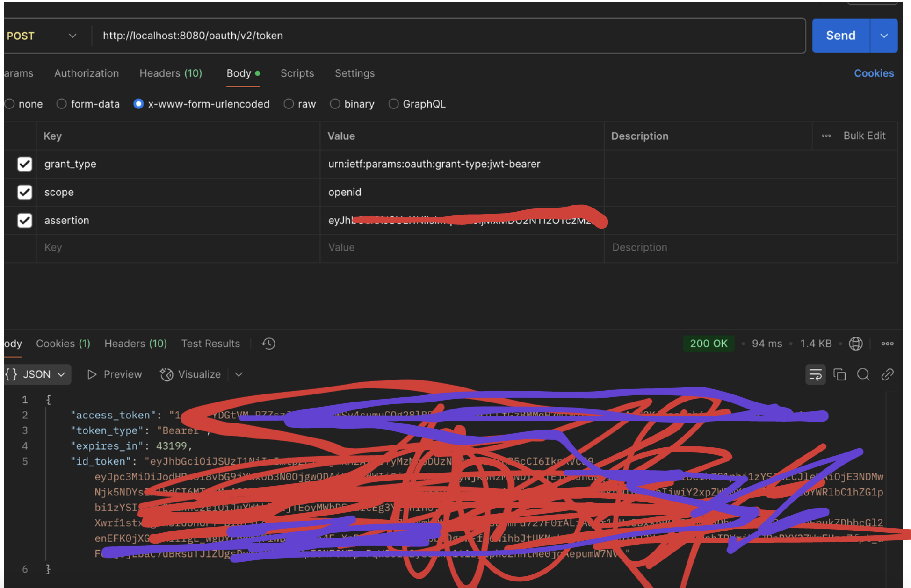Image resolution: width=911 pixels, height=588 pixels.
Task: Click the link icon in response toolbar
Action: click(x=887, y=374)
